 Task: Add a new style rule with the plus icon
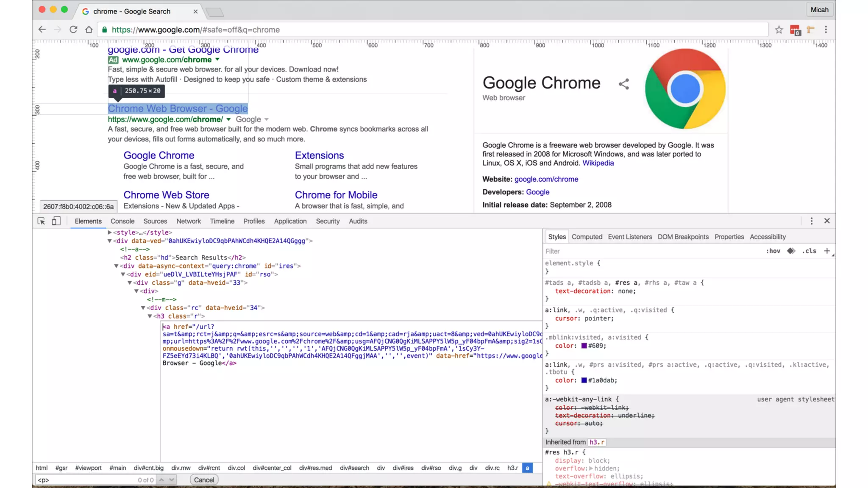click(826, 251)
